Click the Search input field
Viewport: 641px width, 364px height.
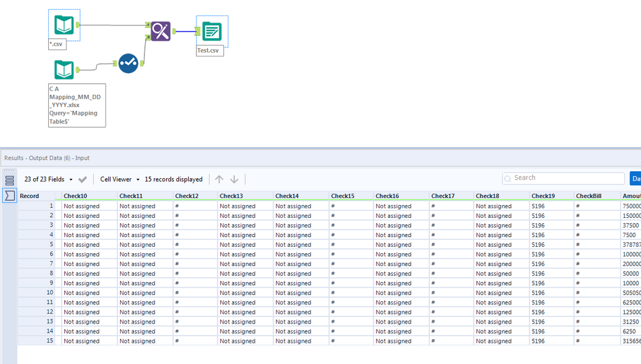pyautogui.click(x=563, y=178)
